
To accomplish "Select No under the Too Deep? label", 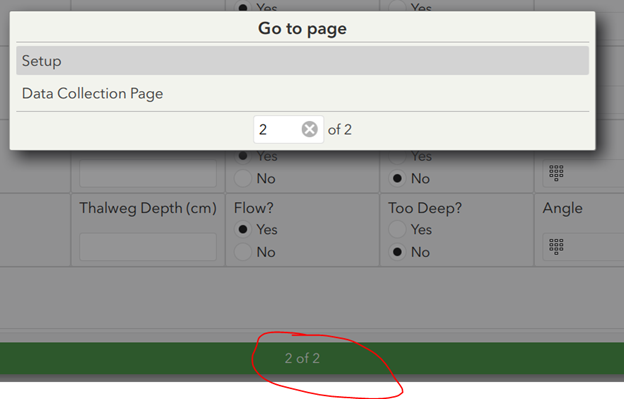I will 397,252.
